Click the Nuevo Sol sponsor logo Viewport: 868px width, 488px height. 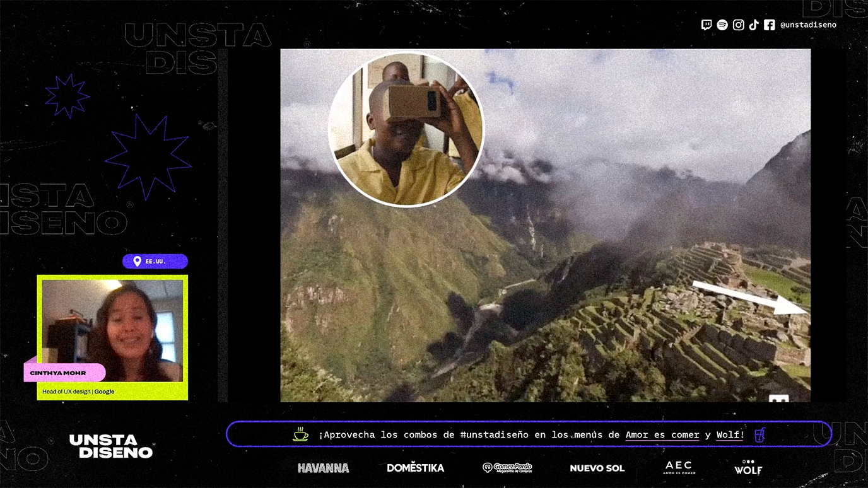597,468
